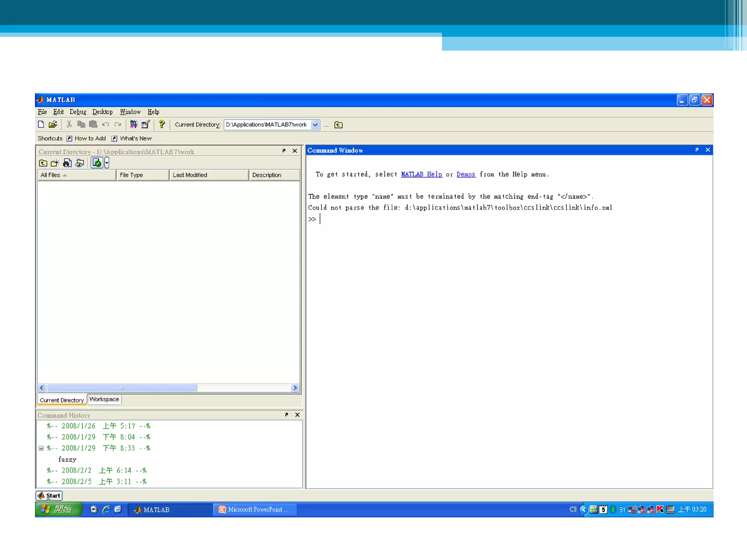747x560 pixels.
Task: Expand the Current Directory path dropdown
Action: tap(315, 125)
